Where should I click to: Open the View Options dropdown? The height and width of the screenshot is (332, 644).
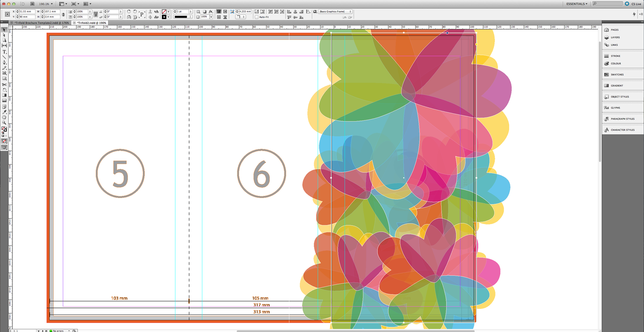[x=63, y=4]
